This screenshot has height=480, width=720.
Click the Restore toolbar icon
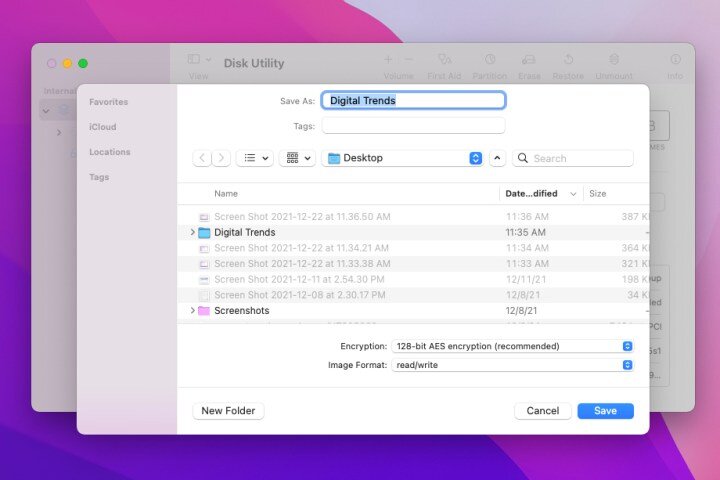coord(568,59)
